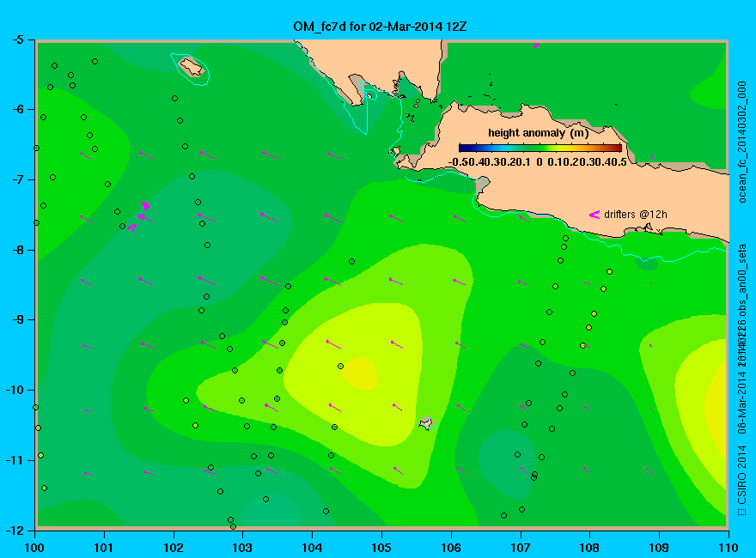Click the x-axis tick label 103
Image resolution: width=756 pixels, height=558 pixels.
click(242, 548)
